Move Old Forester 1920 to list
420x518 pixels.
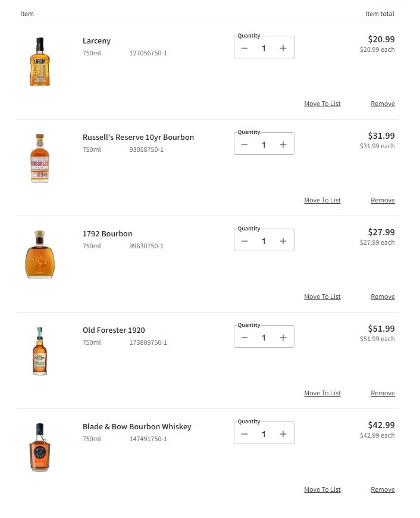tap(322, 393)
